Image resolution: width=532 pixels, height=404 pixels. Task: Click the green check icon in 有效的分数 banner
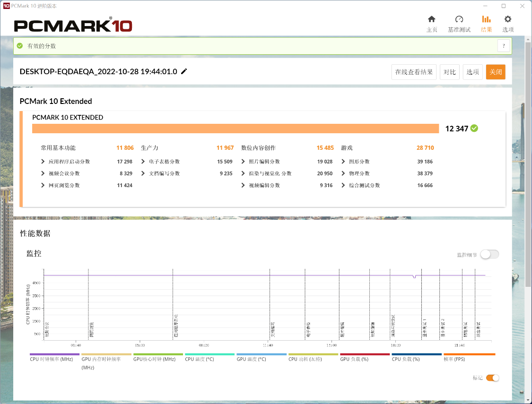(x=20, y=46)
